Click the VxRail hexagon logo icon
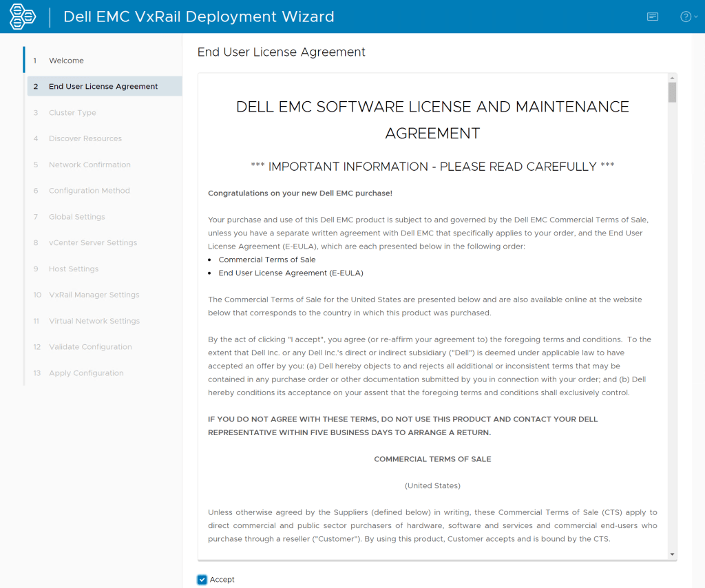 [x=23, y=17]
